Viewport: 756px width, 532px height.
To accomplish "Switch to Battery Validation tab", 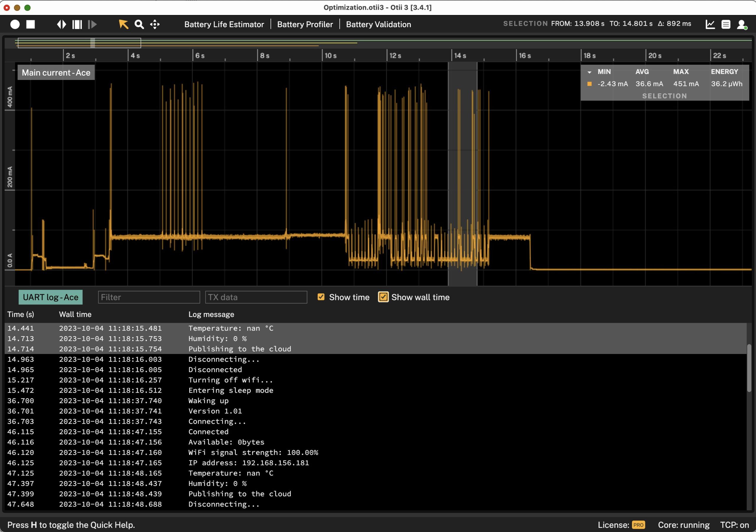I will [378, 24].
